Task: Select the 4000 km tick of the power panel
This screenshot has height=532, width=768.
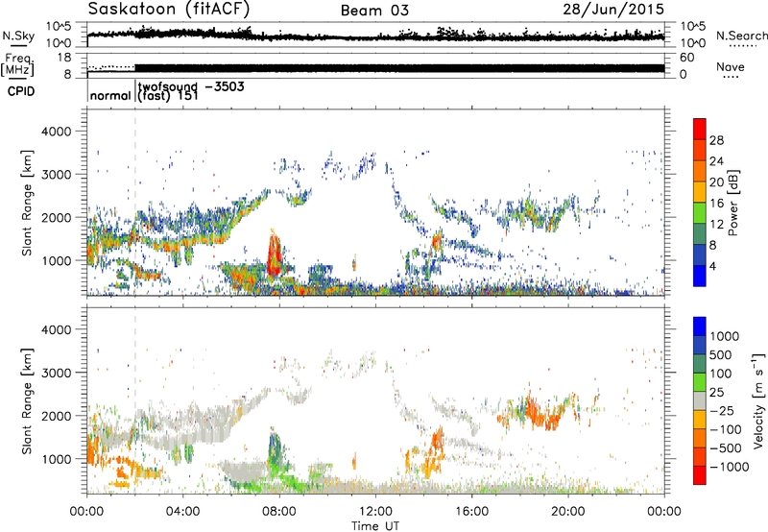Action: 56,132
